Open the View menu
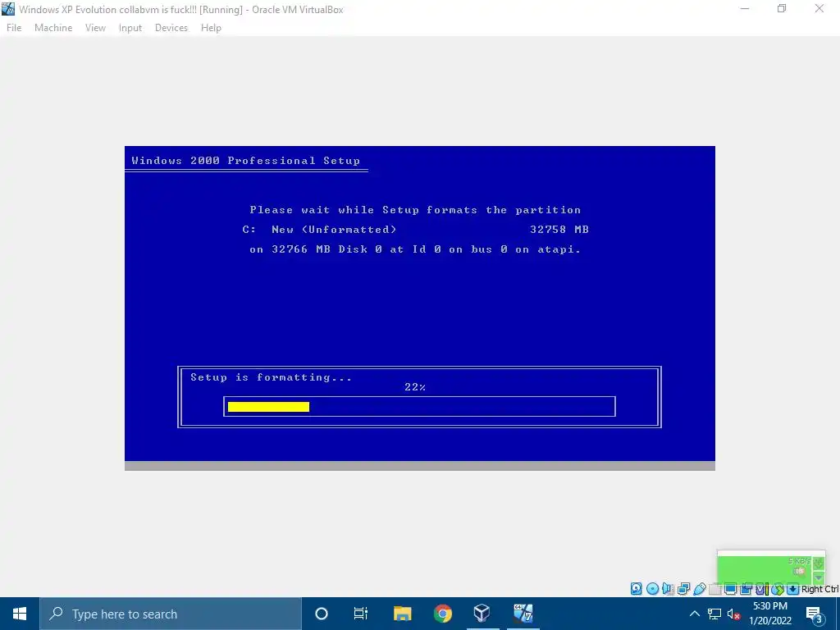 [95, 28]
